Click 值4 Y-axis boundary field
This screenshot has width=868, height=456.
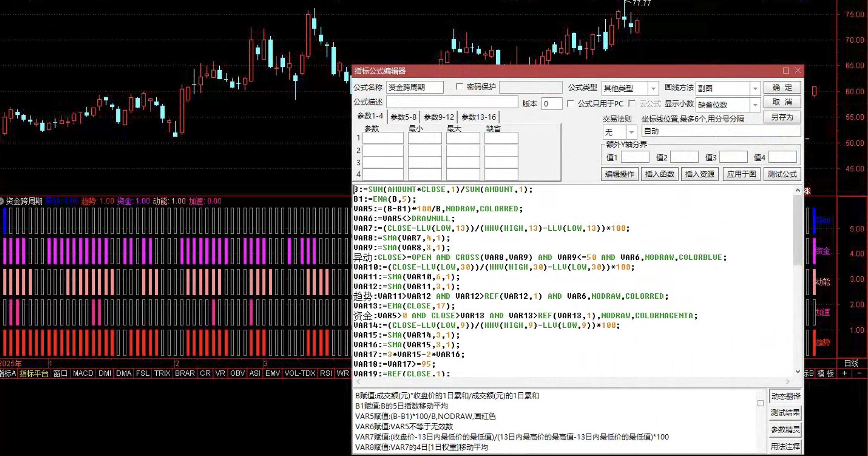pos(782,157)
